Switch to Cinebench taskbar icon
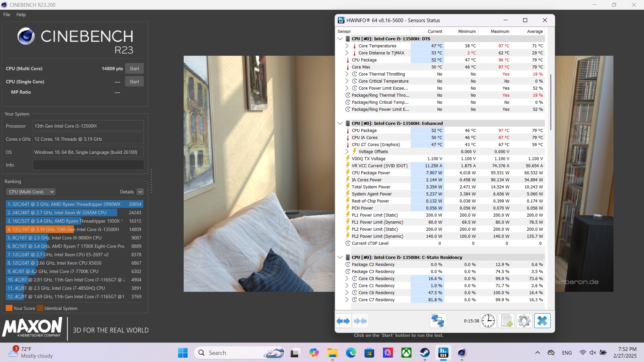644x362 pixels. tap(462, 353)
